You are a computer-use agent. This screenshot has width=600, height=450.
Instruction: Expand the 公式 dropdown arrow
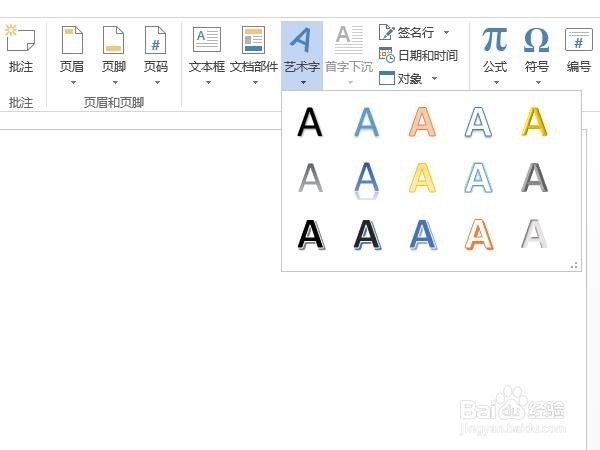[496, 82]
